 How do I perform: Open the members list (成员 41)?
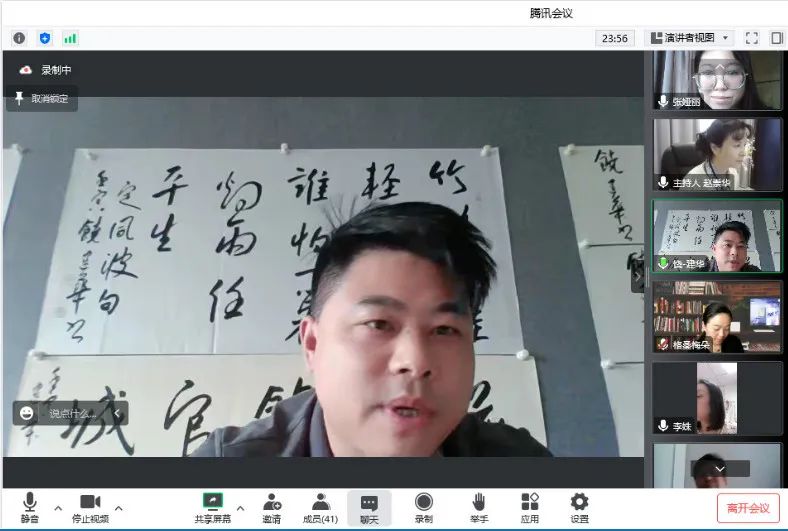pyautogui.click(x=320, y=507)
